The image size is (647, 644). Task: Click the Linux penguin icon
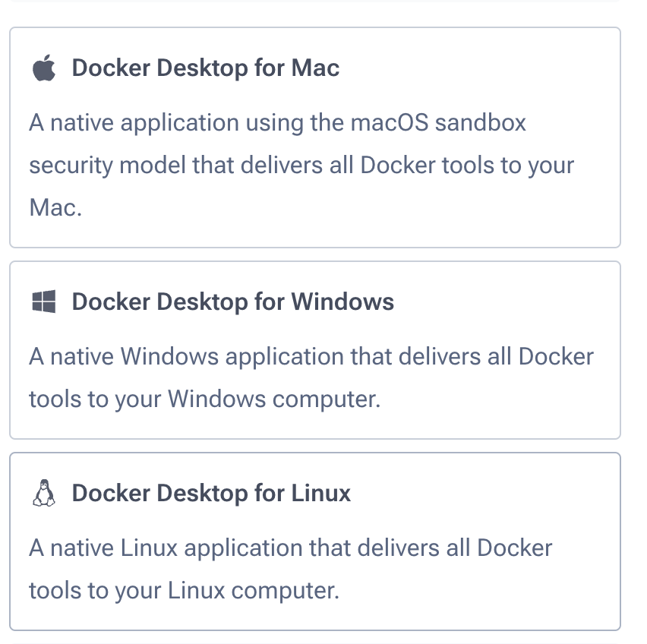click(x=44, y=494)
